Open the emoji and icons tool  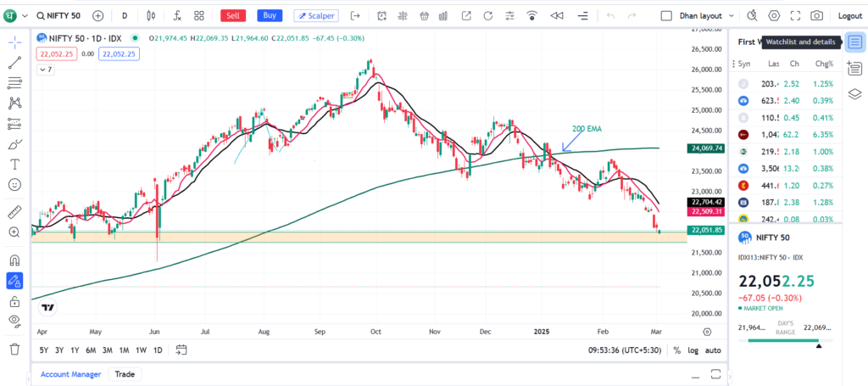click(15, 184)
